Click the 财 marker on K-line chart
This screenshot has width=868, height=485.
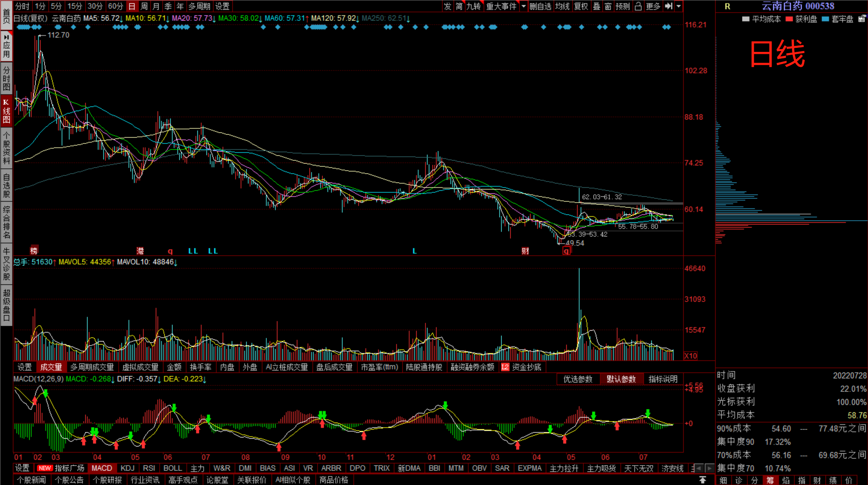[525, 251]
